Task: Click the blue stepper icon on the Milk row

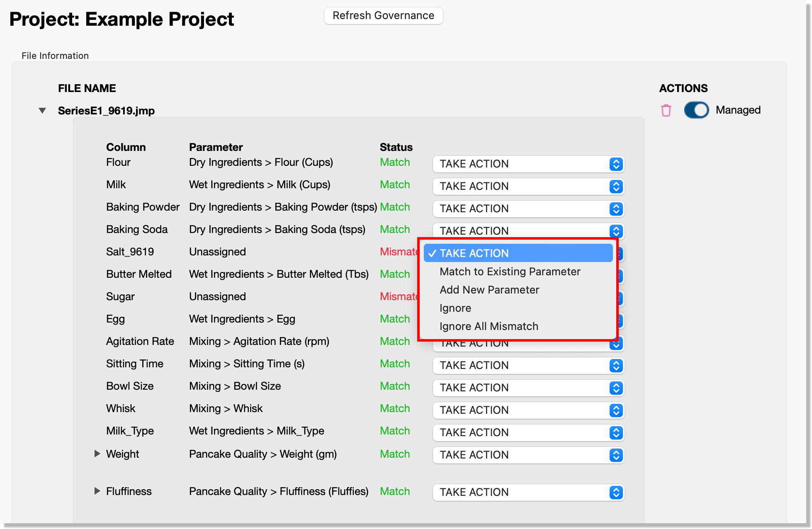Action: (x=616, y=187)
